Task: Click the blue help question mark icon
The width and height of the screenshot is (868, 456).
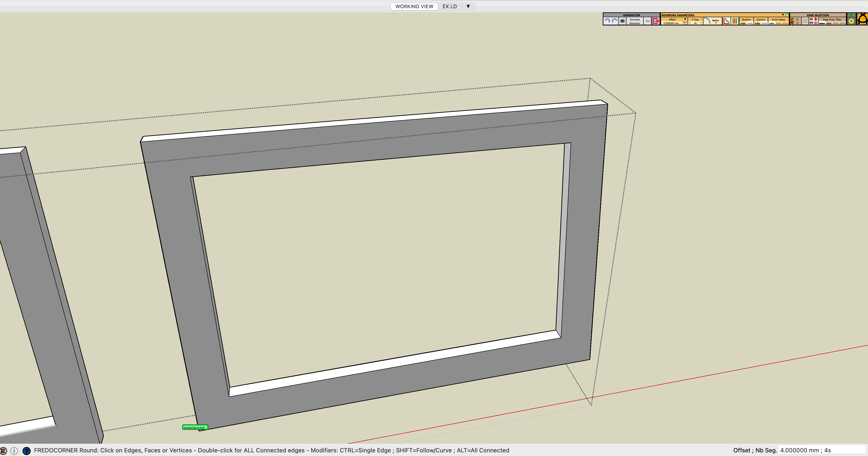Action: [26, 451]
